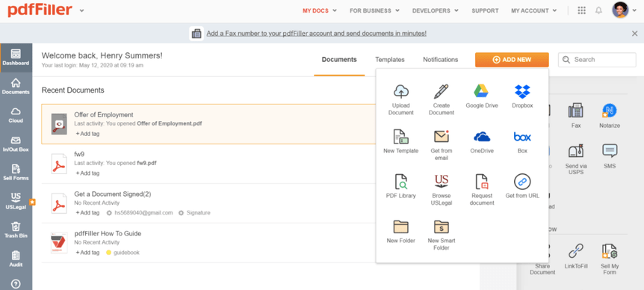Select Create Document option
Screen dimensions: 644x290
tap(442, 99)
